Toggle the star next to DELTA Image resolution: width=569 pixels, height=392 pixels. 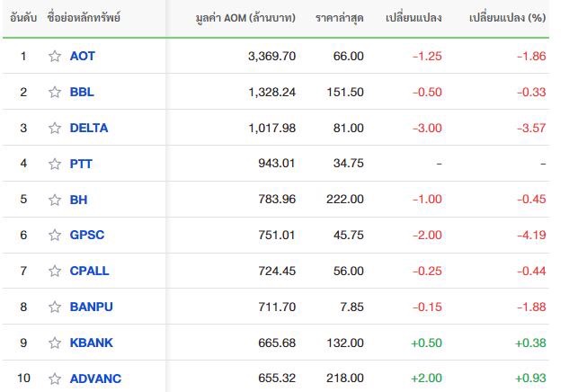[x=55, y=129]
